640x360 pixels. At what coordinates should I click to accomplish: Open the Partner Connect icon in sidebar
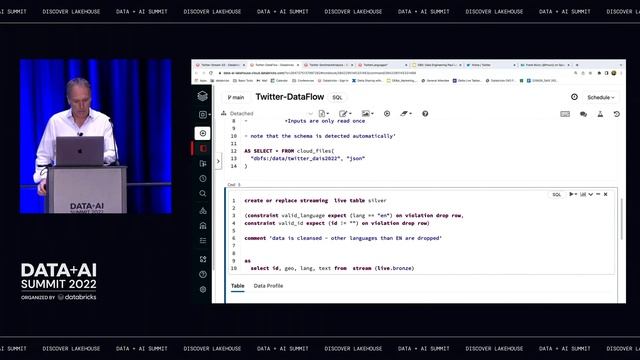203,259
